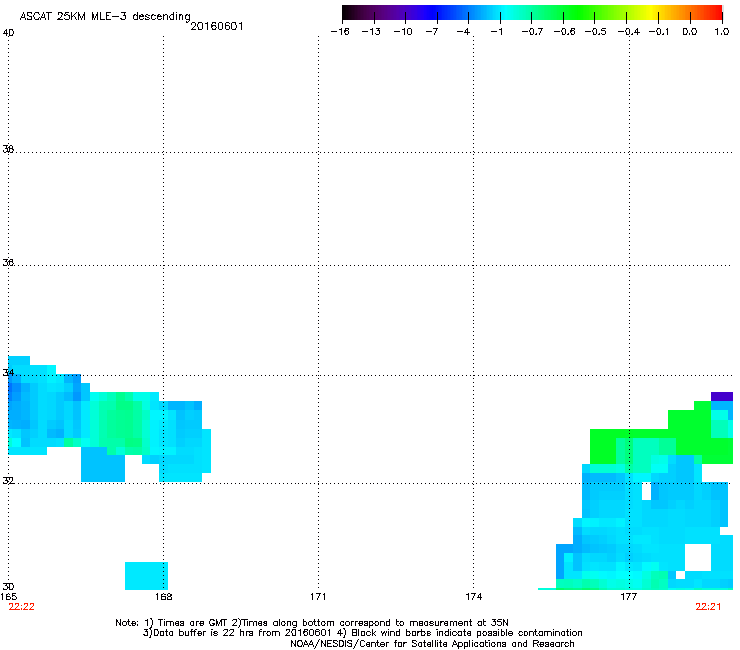The height and width of the screenshot is (650, 740).
Task: Click the color bar label -1
Action: [496, 32]
